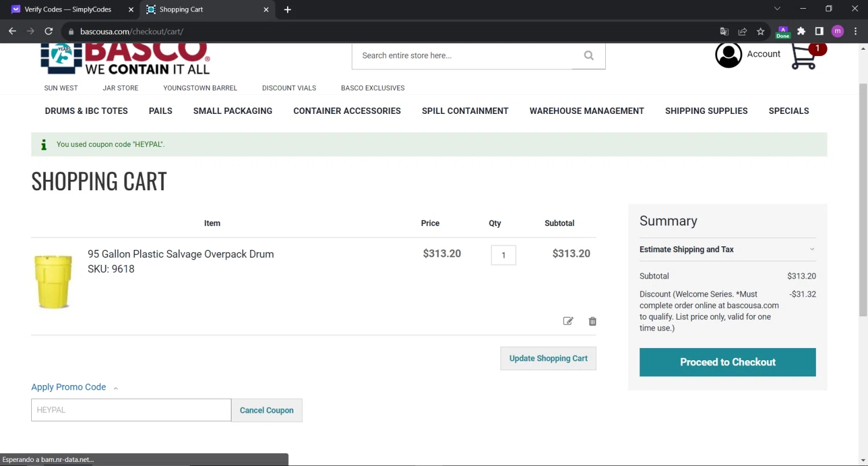The width and height of the screenshot is (868, 466).
Task: Open Chrome profile avatar
Action: 837,31
